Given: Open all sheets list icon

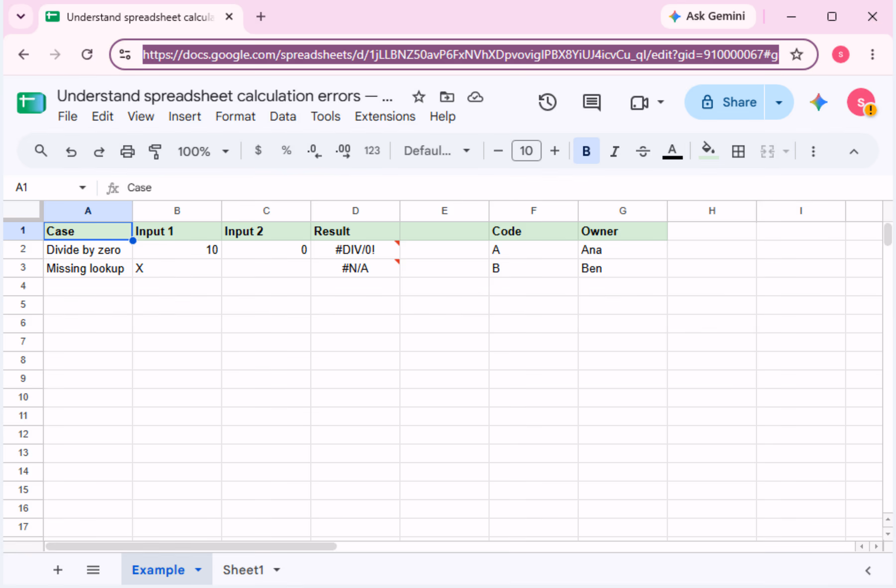Looking at the screenshot, I should (93, 570).
